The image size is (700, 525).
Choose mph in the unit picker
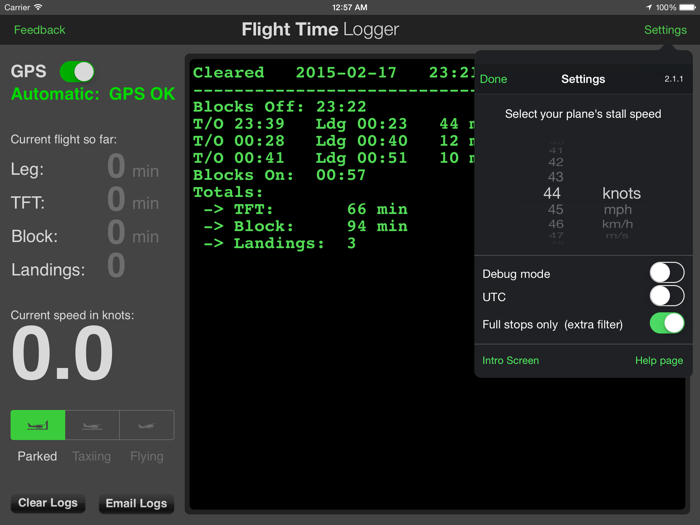(x=618, y=210)
